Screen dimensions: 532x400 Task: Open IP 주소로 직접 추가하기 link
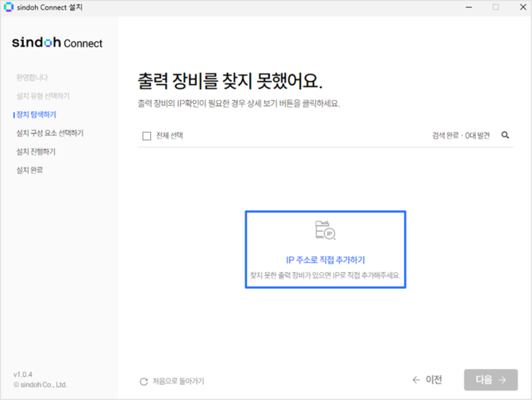(326, 260)
